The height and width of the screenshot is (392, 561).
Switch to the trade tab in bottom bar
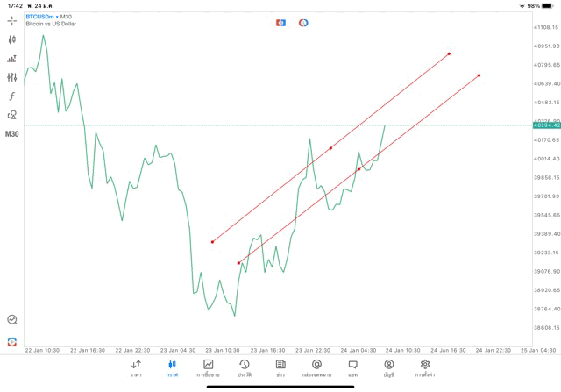tap(209, 367)
